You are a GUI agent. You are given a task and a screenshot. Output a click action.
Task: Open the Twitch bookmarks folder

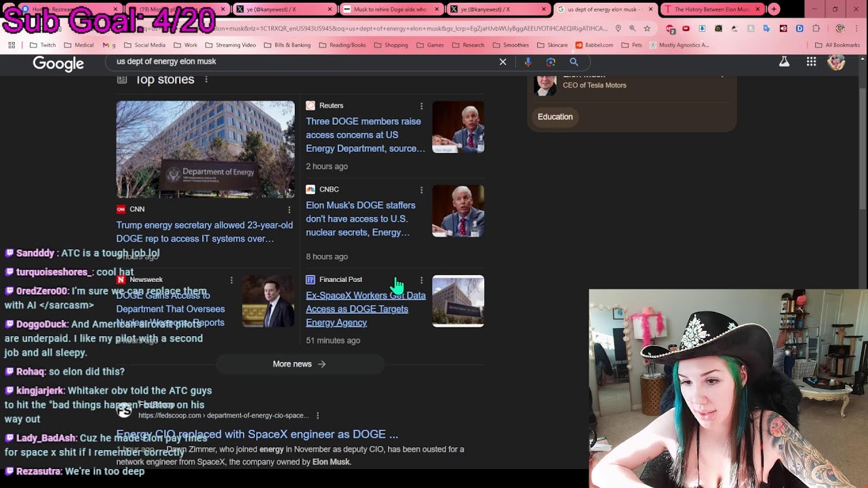[x=43, y=45]
